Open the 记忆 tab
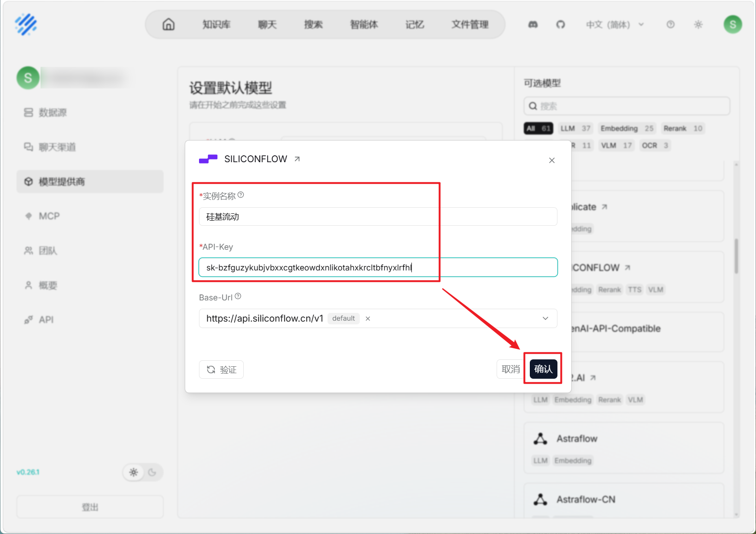The image size is (756, 534). (415, 24)
